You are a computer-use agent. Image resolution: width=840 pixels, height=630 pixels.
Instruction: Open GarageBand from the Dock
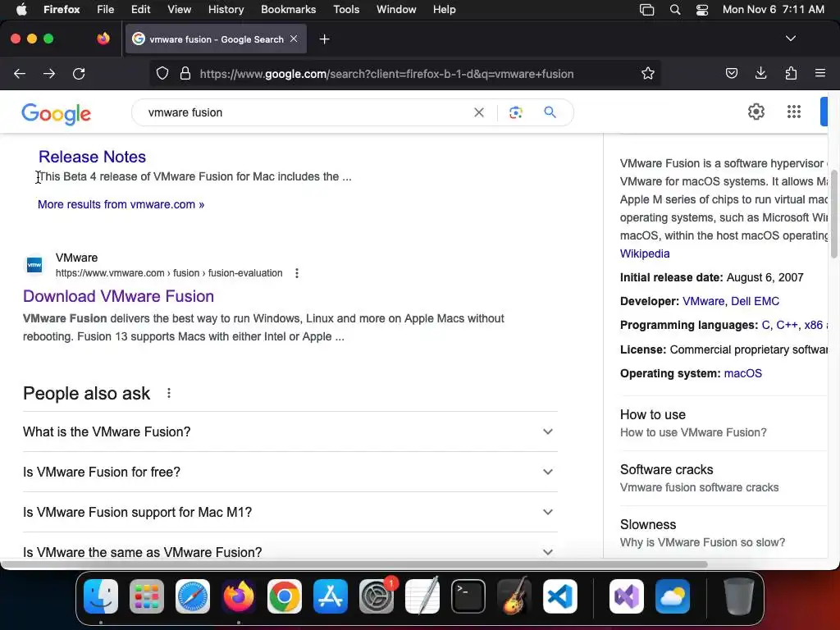coord(514,596)
